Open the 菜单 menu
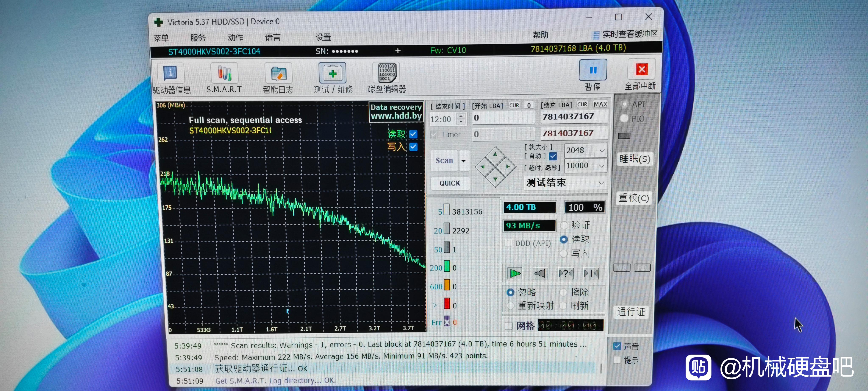 (x=161, y=38)
